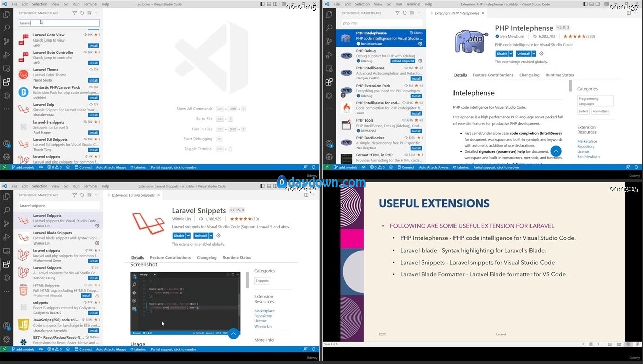Click the Snippets category tag for Laravel Snippets
643x364 pixels.
click(x=262, y=280)
